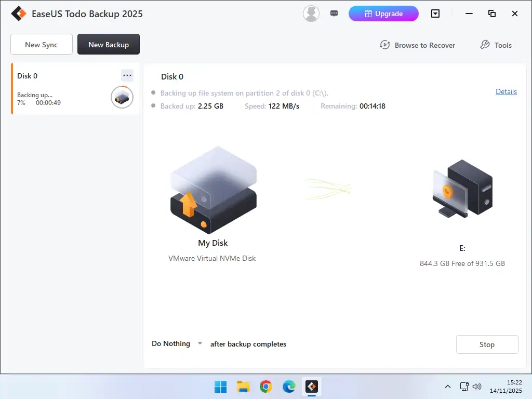Viewport: 532px width, 399px height.
Task: Open the user account avatar
Action: click(311, 14)
